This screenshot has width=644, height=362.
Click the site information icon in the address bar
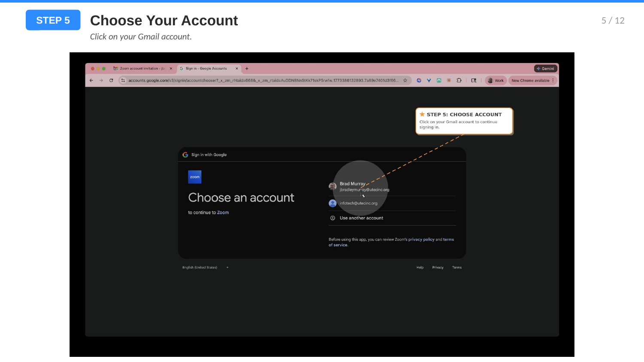(122, 80)
